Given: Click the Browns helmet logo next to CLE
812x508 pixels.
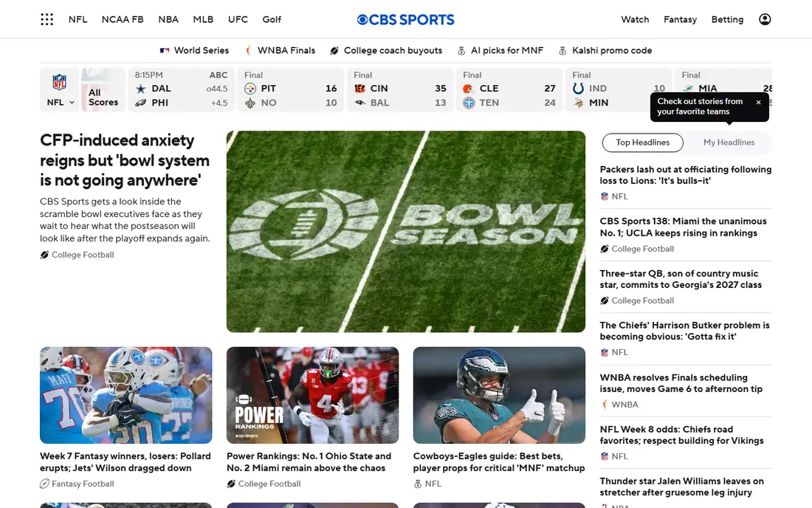Looking at the screenshot, I should pyautogui.click(x=469, y=89).
